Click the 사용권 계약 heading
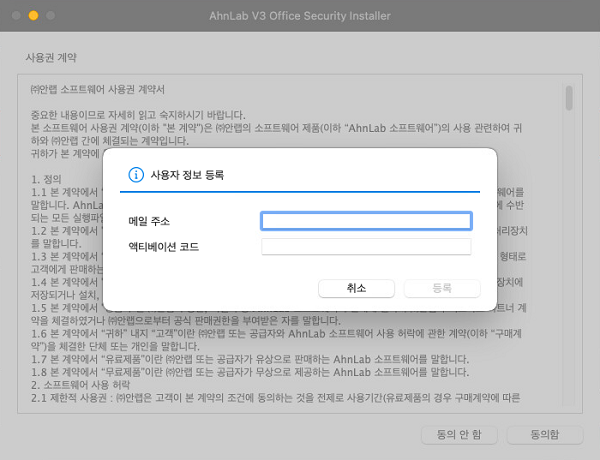 pyautogui.click(x=51, y=57)
